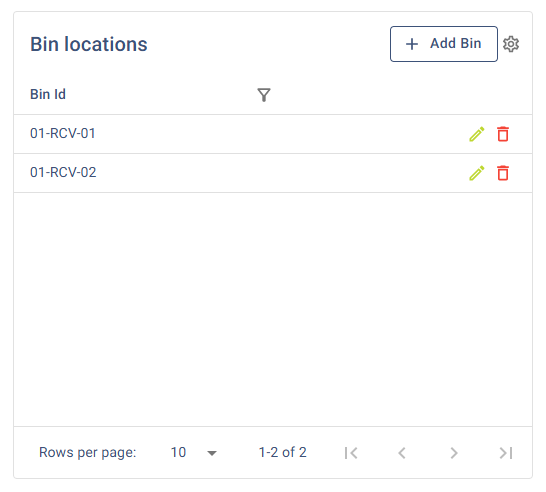Open the Bin Id column filter
The width and height of the screenshot is (546, 492).
pyautogui.click(x=264, y=95)
